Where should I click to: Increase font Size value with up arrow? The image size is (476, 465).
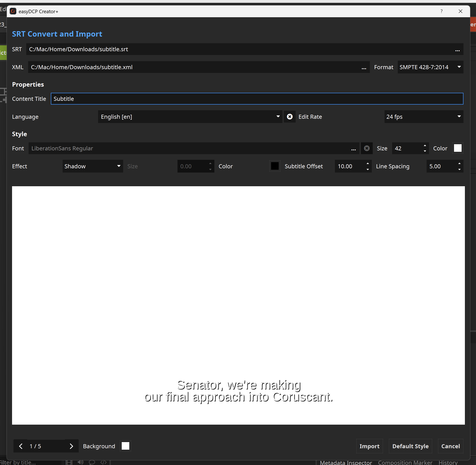coord(425,146)
